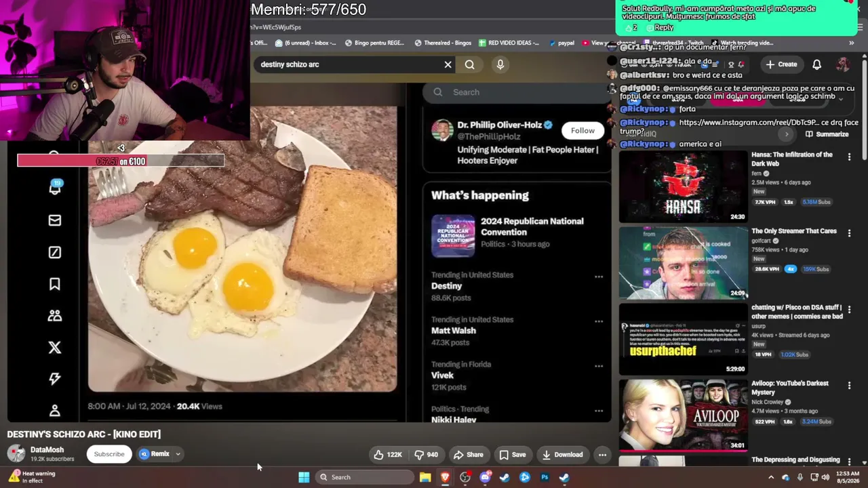Click the taskbar microphone tray icon
The height and width of the screenshot is (488, 868).
pyautogui.click(x=800, y=477)
